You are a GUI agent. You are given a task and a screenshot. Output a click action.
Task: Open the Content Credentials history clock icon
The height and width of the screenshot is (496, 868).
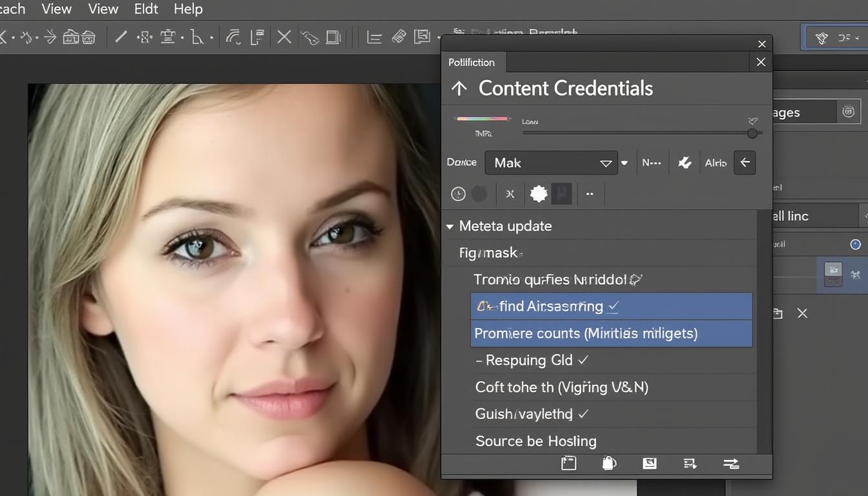pos(459,193)
